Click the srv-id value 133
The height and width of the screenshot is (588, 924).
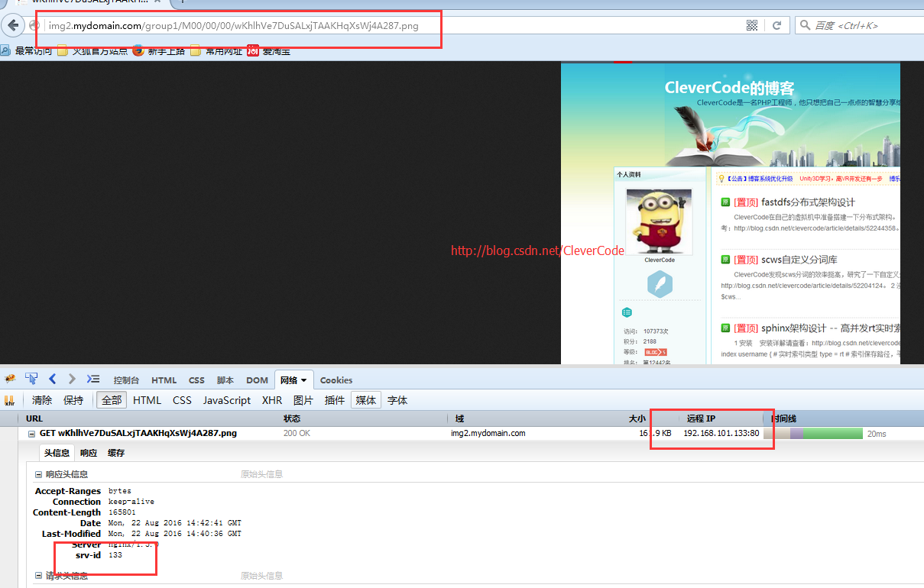point(115,555)
